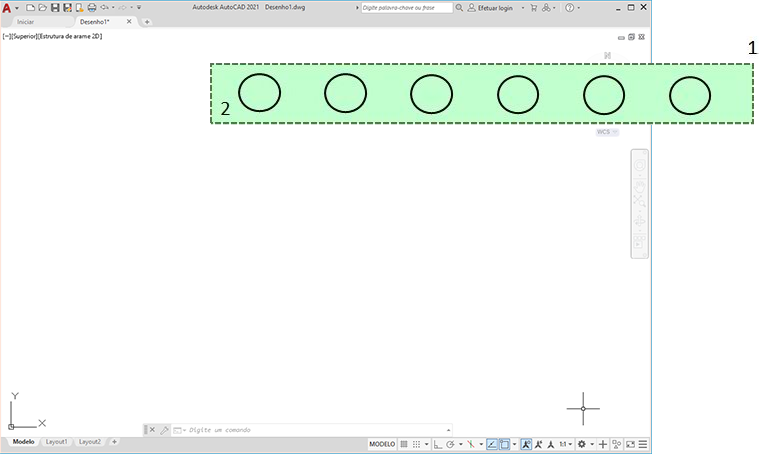This screenshot has height=454, width=759.
Task: Open Workspace switching gear icon
Action: pyautogui.click(x=582, y=444)
